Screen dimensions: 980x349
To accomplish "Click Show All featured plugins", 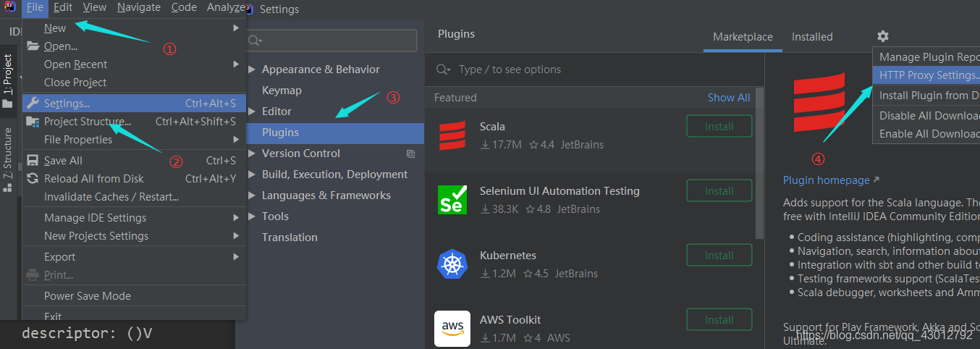I will 729,98.
